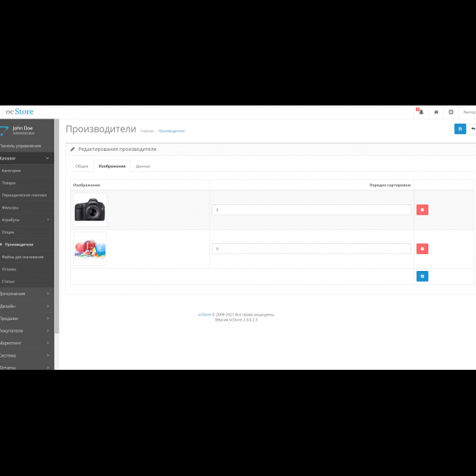The image size is (476, 476).
Task: Switch to the Общие tab
Action: coord(81,166)
